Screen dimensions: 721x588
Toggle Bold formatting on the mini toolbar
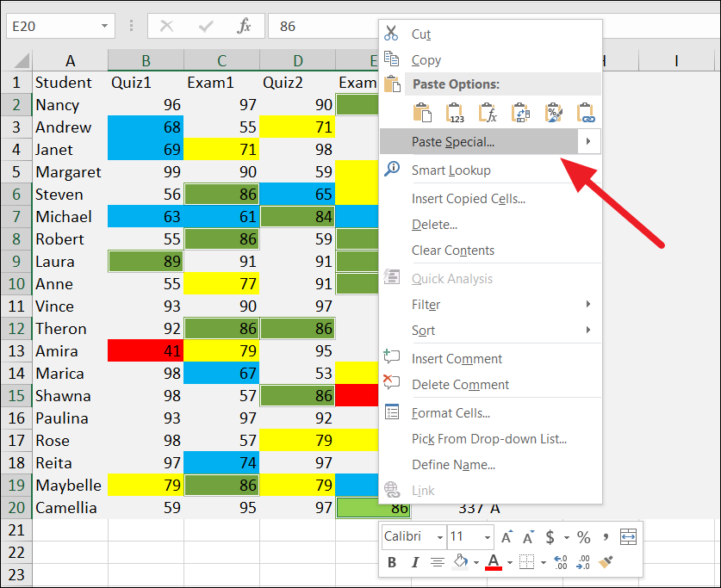[x=391, y=562]
